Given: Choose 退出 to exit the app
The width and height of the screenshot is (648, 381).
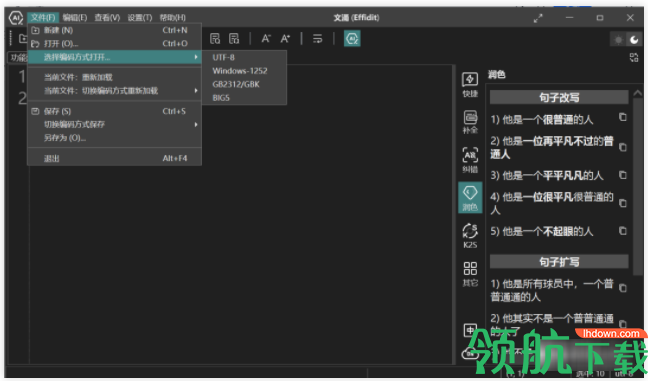Looking at the screenshot, I should pos(114,158).
